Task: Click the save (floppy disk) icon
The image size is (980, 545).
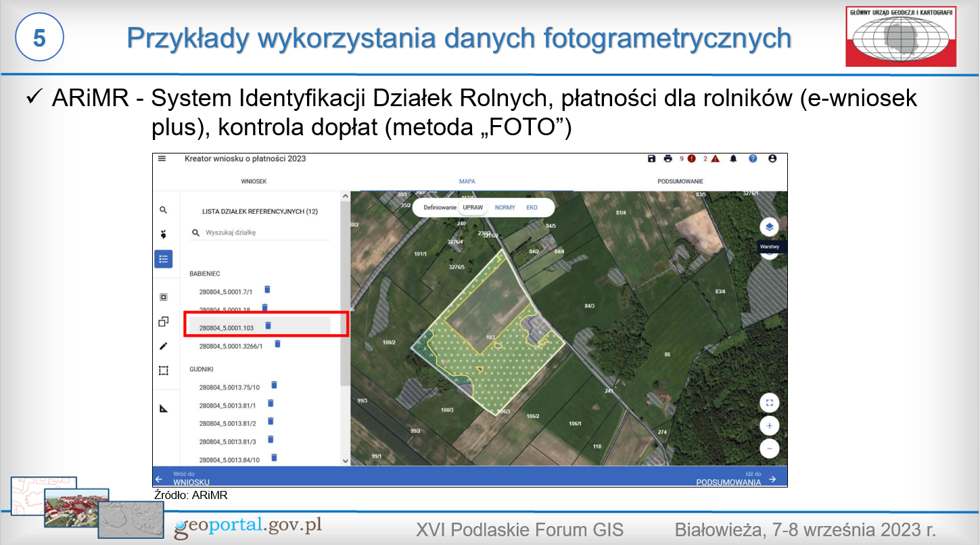Action: point(651,159)
